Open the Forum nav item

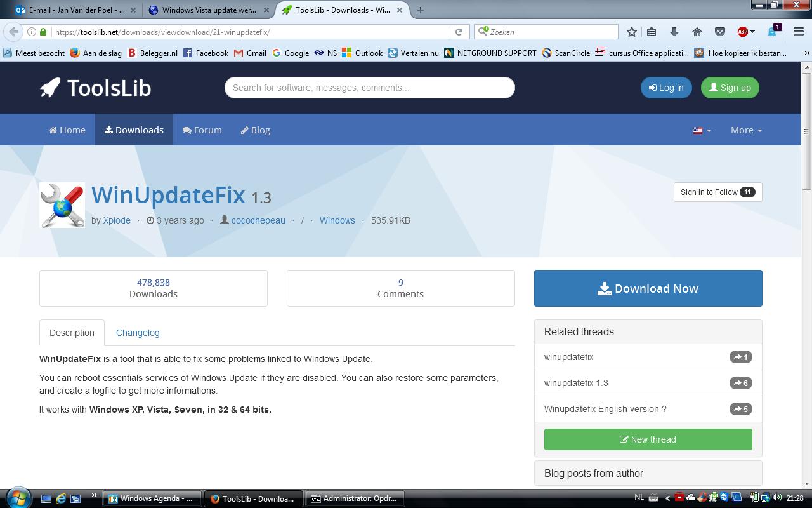coord(202,130)
